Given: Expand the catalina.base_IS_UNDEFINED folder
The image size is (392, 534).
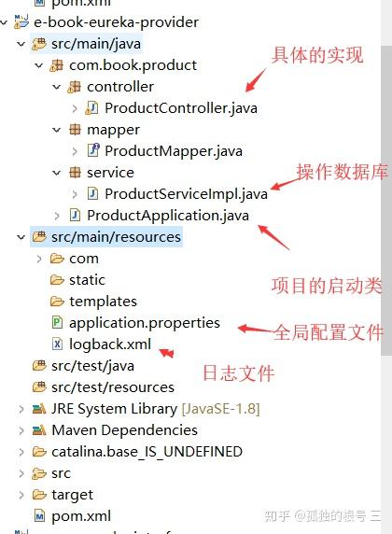Looking at the screenshot, I should [x=21, y=452].
